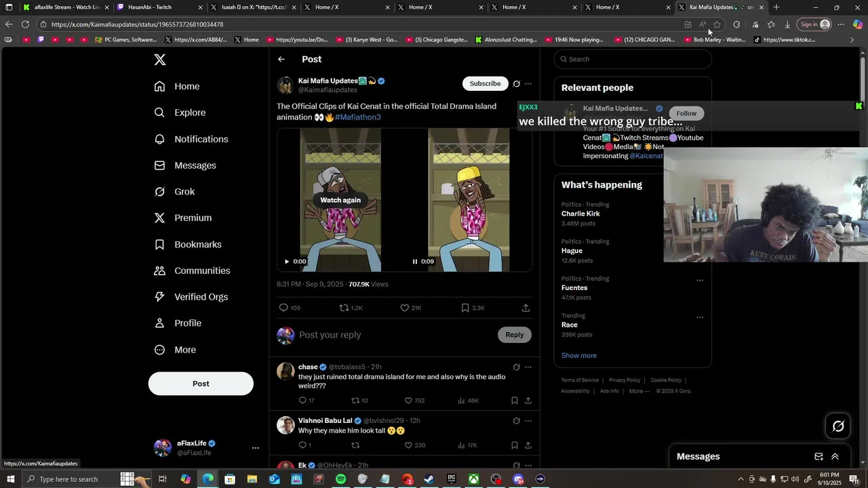Open Messages in the sidebar navigation
The image size is (868, 488).
pos(185,165)
